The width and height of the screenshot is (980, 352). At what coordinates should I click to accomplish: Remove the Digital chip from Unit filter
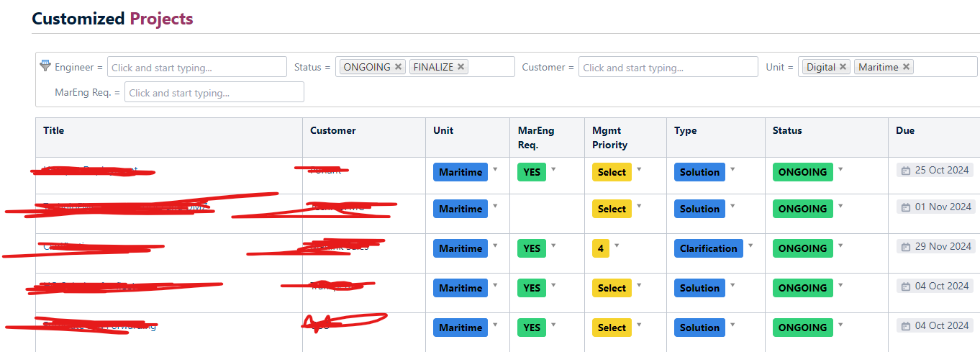[x=843, y=67]
